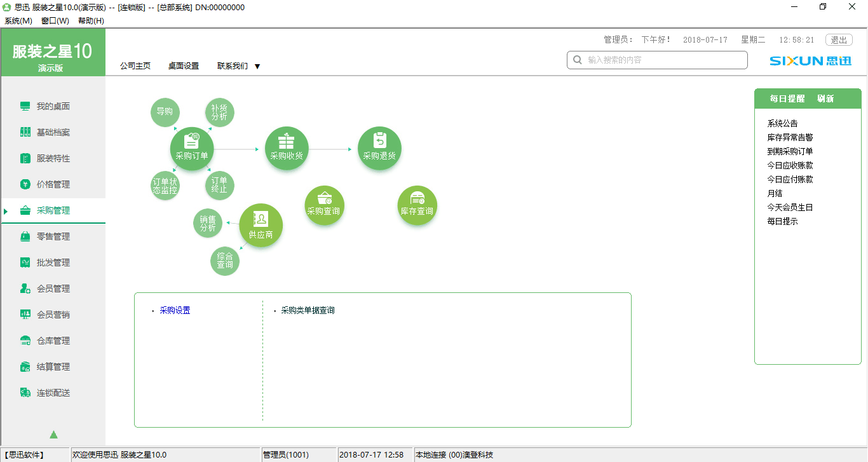Click the 订单状态监控 bubble
This screenshot has width=868, height=462.
coord(165,186)
